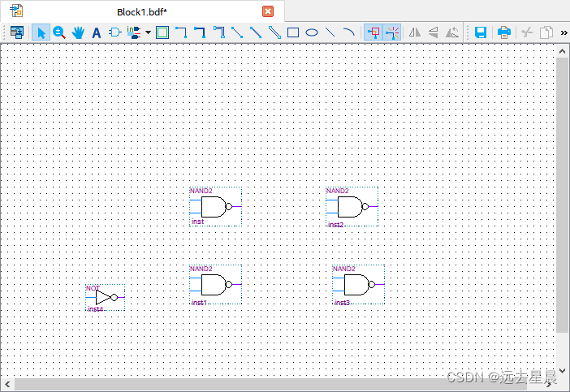The height and width of the screenshot is (392, 570).
Task: Open the Symbol tool gate icon
Action: tap(114, 32)
